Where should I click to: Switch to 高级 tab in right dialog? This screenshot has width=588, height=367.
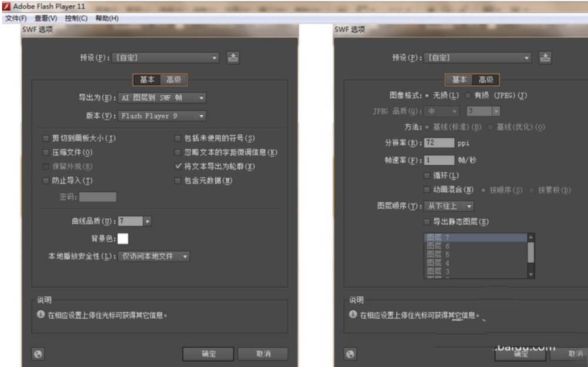[x=486, y=79]
